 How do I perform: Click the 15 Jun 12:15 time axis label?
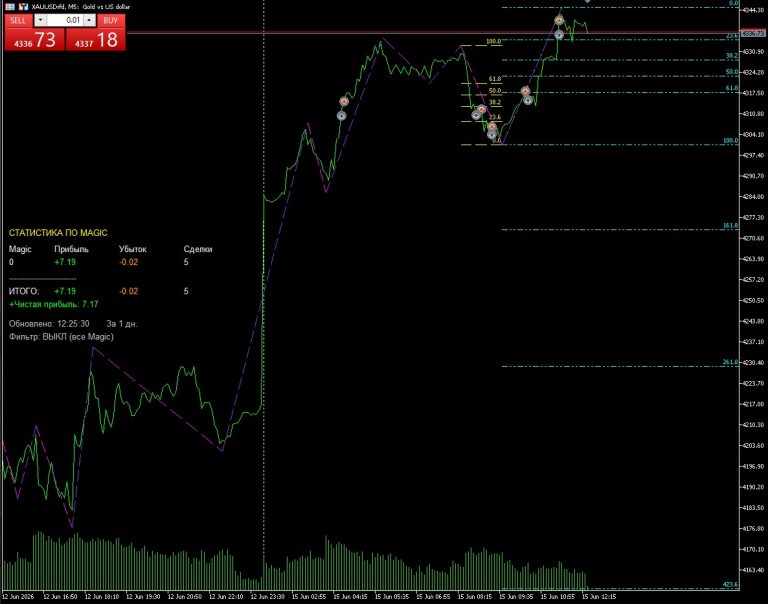click(599, 597)
